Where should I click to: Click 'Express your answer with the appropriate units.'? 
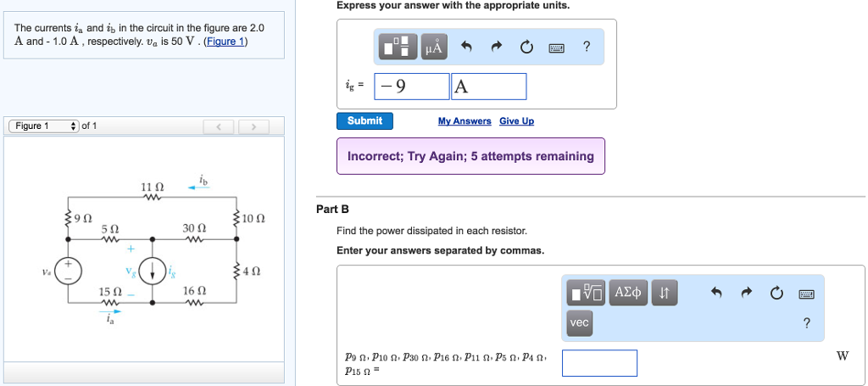pos(453,6)
